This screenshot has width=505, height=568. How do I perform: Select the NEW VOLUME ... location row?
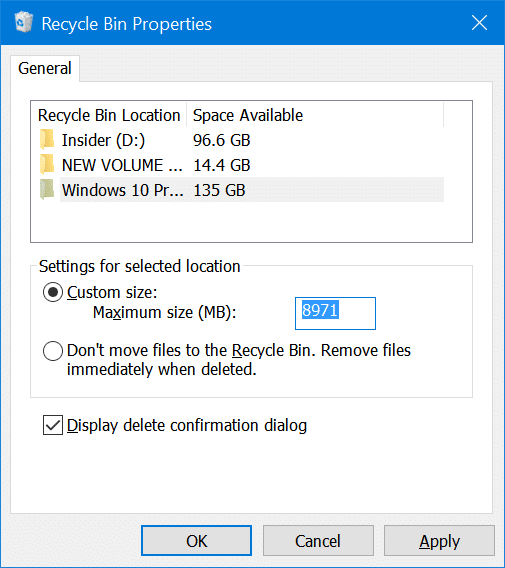pos(241,165)
